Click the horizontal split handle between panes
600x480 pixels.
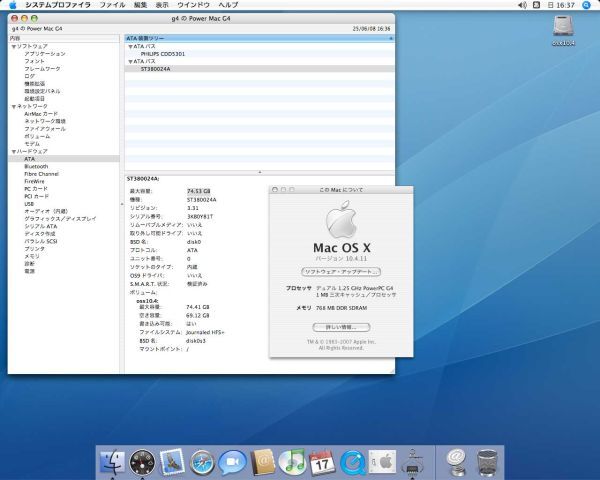point(259,172)
